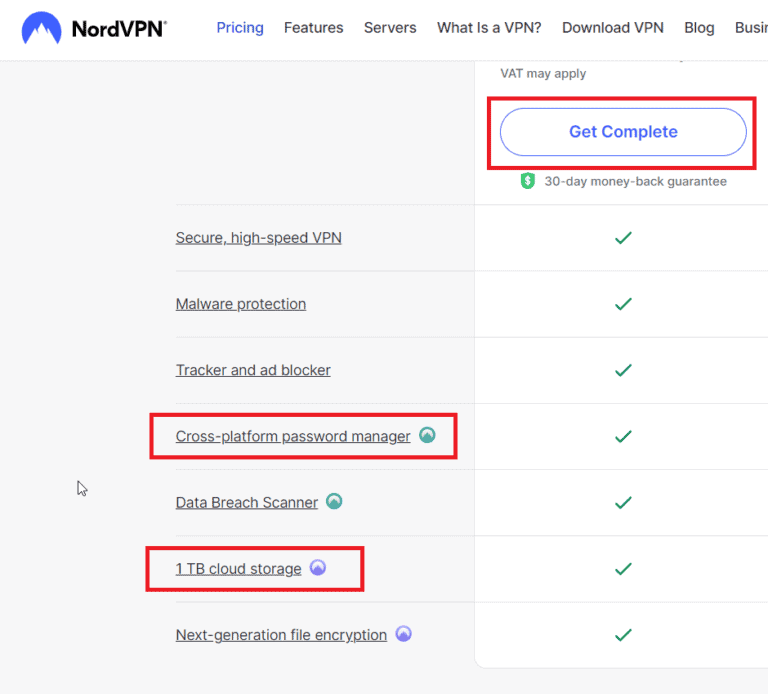Click NordPass icon beside Data Breach Scanner
The height and width of the screenshot is (694, 768).
point(334,501)
